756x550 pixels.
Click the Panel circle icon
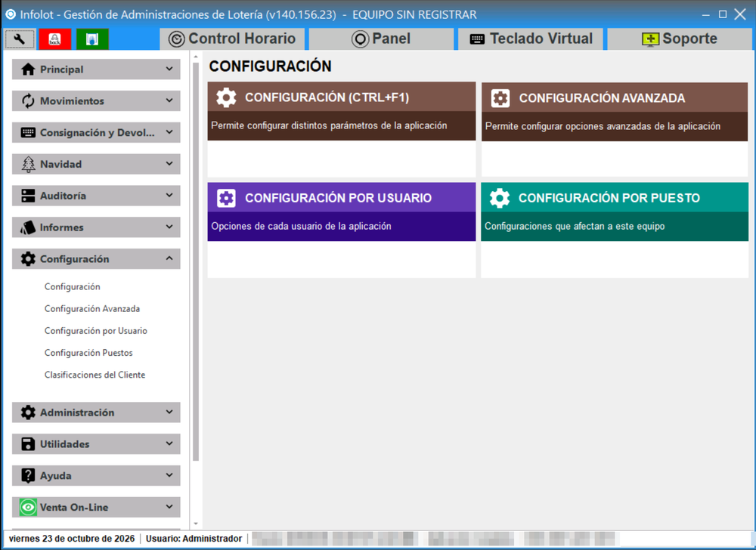[x=360, y=39]
